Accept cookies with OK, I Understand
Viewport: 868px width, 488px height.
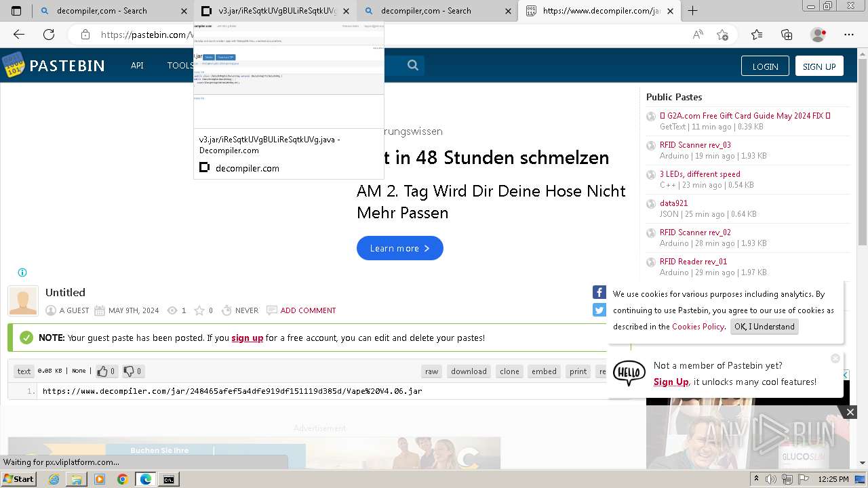(764, 327)
